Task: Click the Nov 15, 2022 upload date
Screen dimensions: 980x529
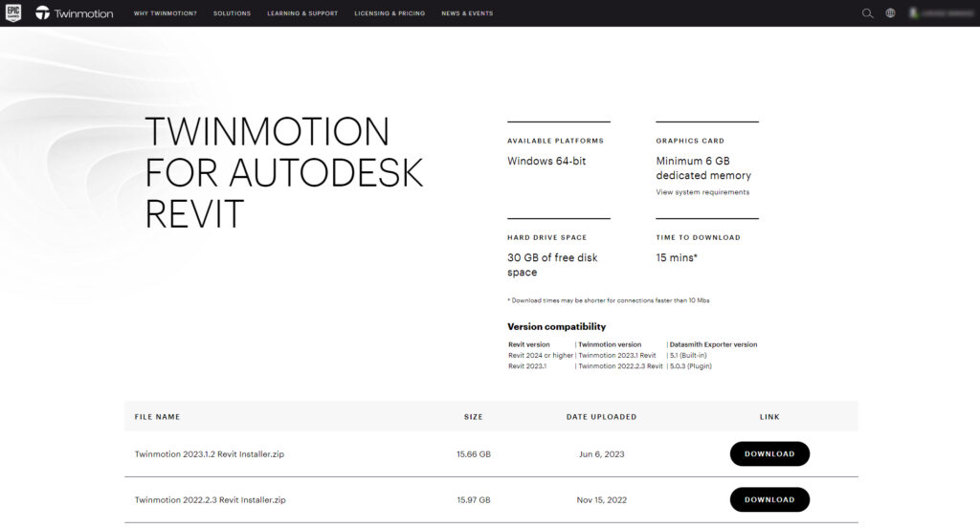Action: coord(601,499)
